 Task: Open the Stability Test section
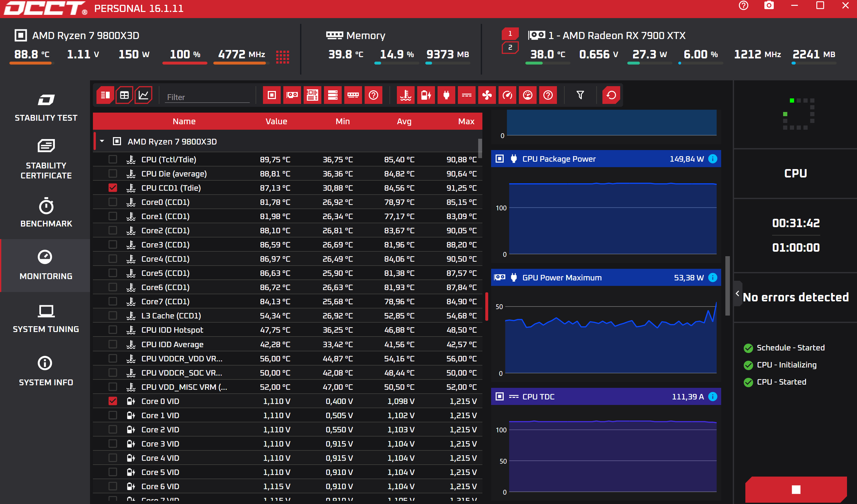point(46,107)
